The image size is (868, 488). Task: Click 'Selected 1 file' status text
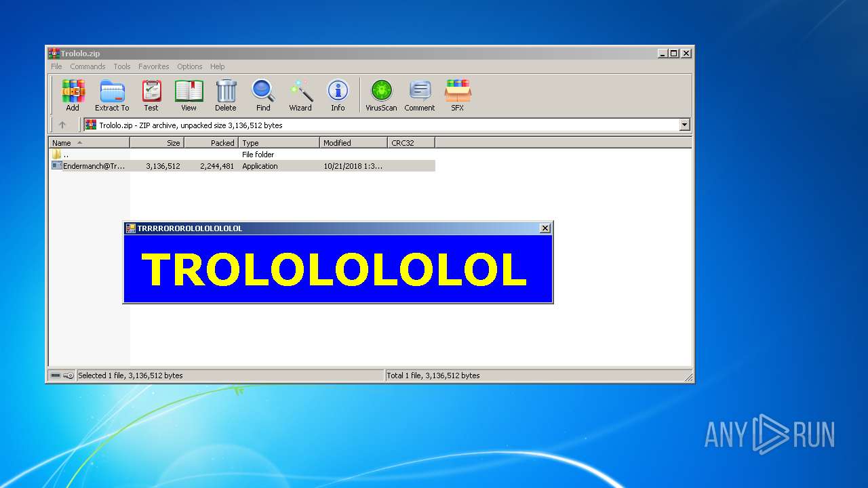click(130, 375)
